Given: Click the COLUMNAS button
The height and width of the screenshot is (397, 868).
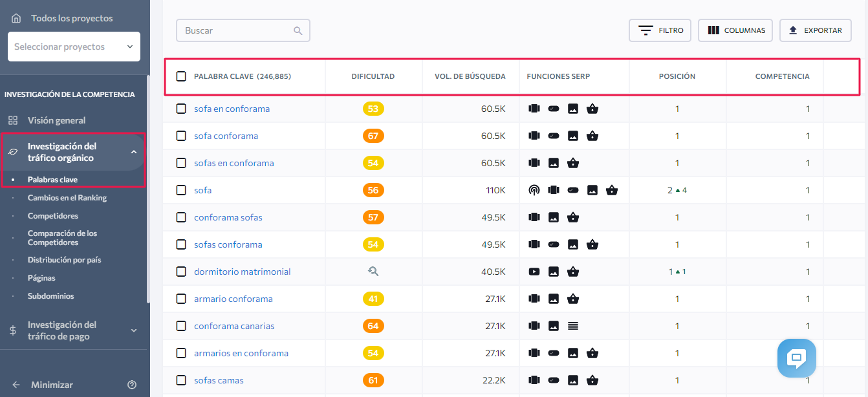Looking at the screenshot, I should (735, 30).
